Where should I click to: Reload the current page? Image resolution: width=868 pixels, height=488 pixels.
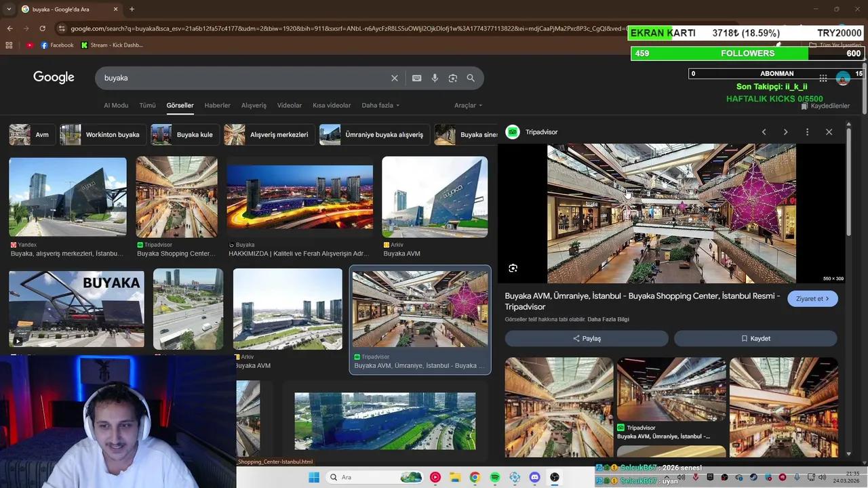[42, 28]
